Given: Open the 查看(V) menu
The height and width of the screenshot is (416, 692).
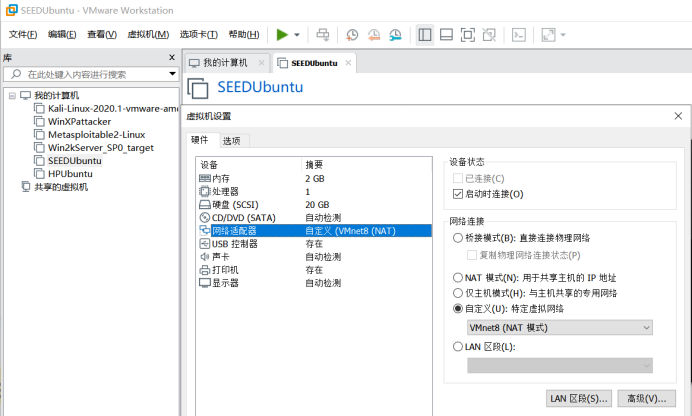Looking at the screenshot, I should (x=102, y=34).
